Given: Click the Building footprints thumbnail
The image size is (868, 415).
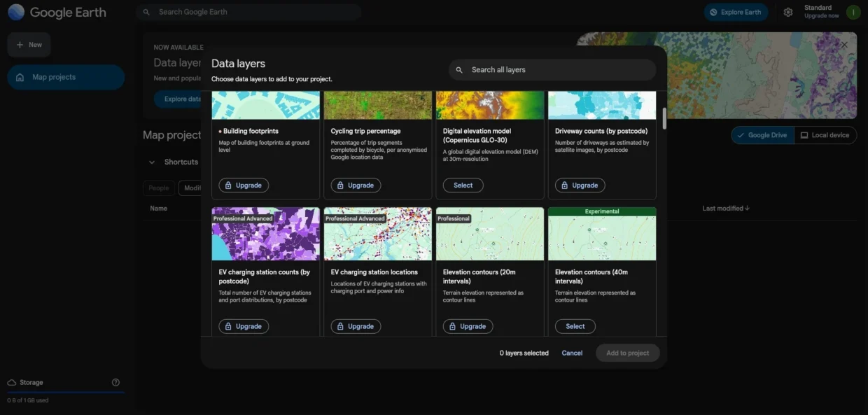Looking at the screenshot, I should point(266,105).
